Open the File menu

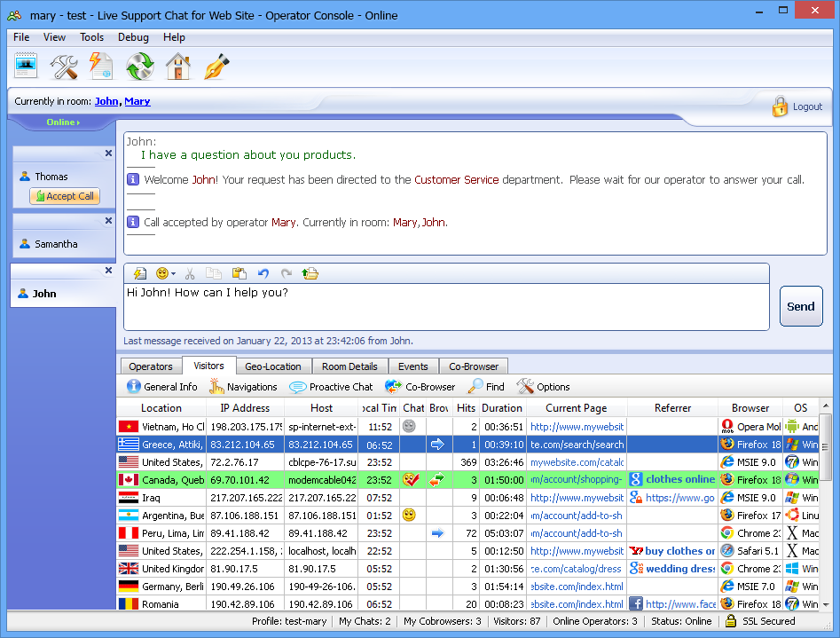point(21,37)
